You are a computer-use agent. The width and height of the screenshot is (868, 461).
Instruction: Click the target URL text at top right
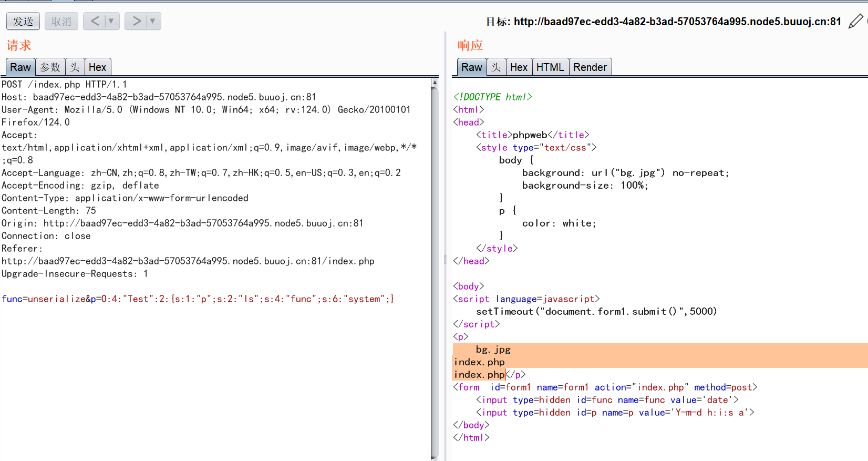pyautogui.click(x=677, y=22)
